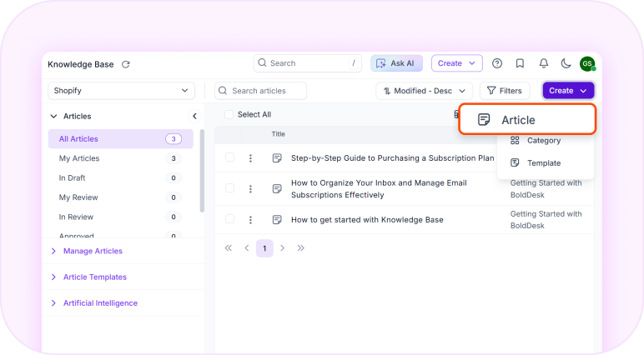Choose Template from the Create menu
The height and width of the screenshot is (355, 644).
pyautogui.click(x=546, y=163)
